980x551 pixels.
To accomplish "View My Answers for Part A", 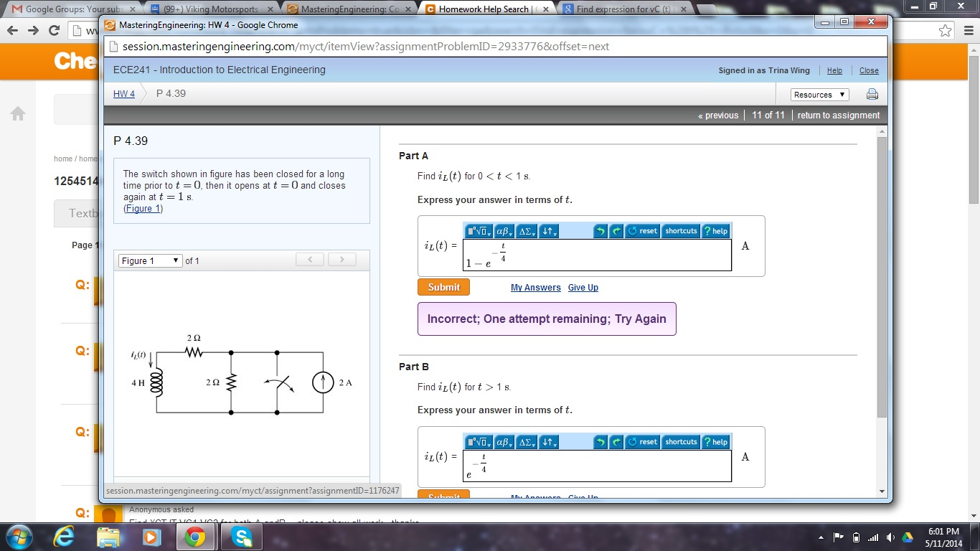I will [x=536, y=288].
